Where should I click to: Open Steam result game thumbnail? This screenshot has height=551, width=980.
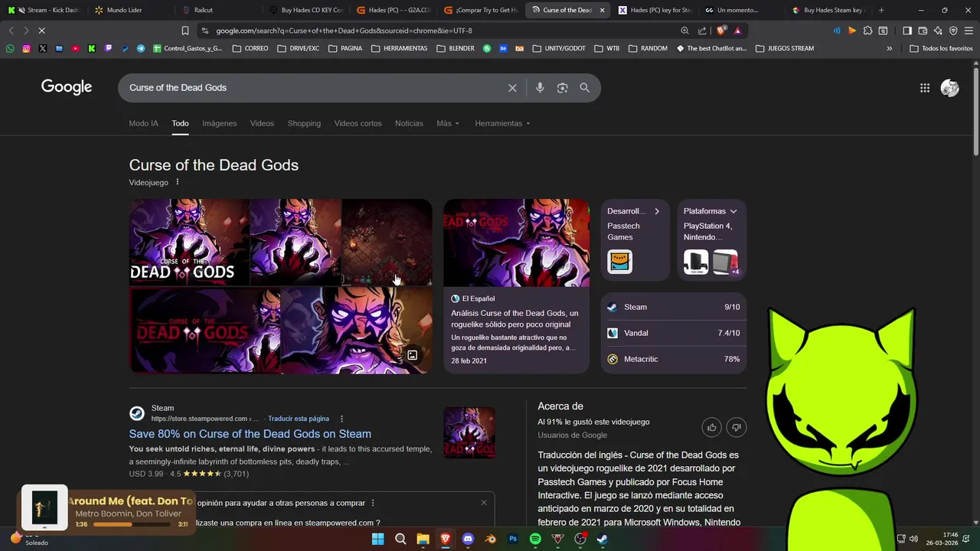click(x=469, y=432)
